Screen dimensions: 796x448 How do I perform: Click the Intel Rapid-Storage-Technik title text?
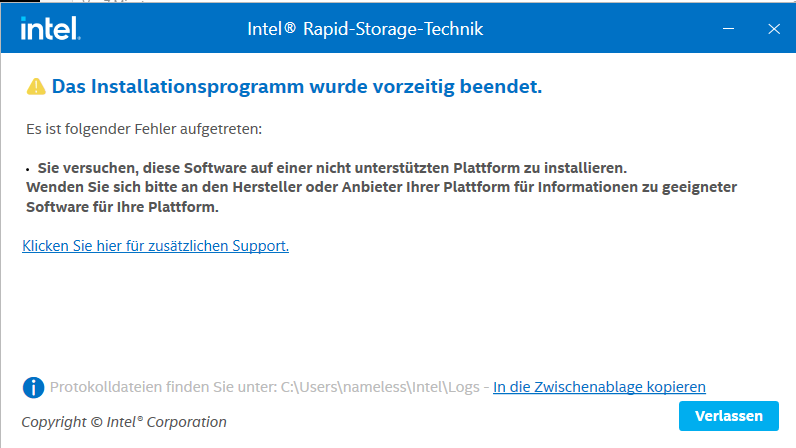pyautogui.click(x=365, y=30)
